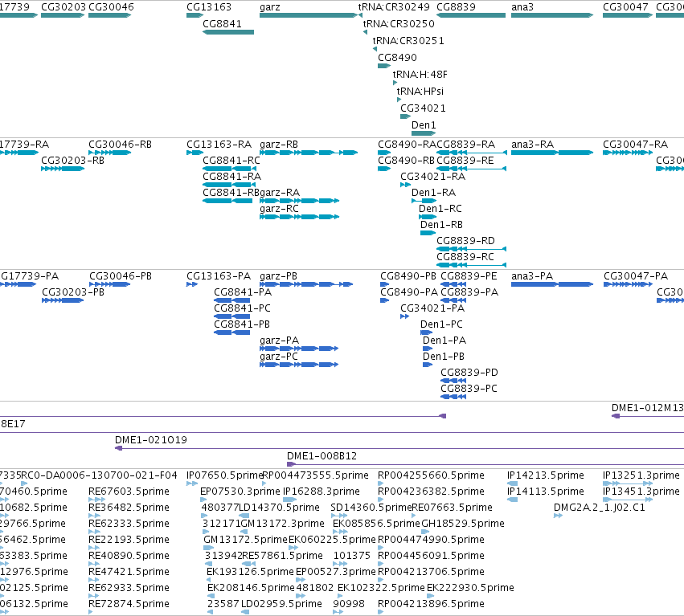Viewport: 684px width, 616px height.
Task: Open the CG8490-RB transcript
Action: tap(384, 169)
